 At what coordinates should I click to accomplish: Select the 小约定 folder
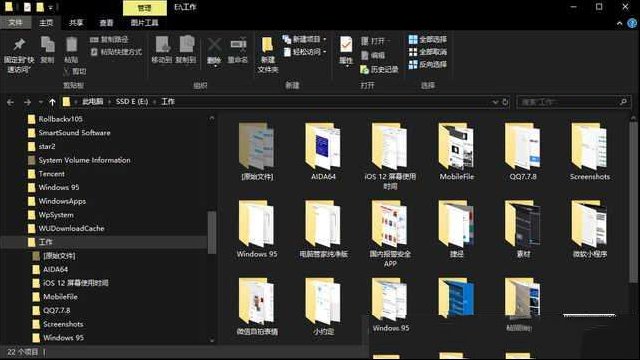click(323, 307)
